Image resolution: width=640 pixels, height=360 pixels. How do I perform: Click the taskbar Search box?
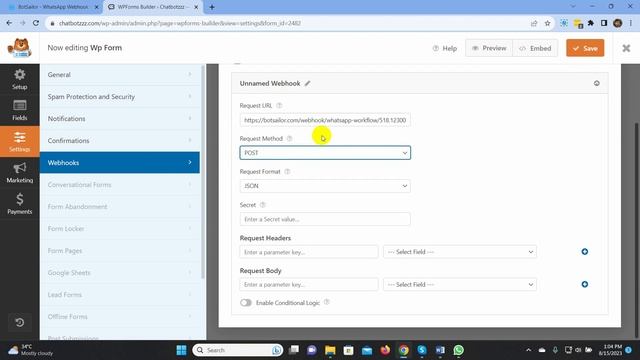pyautogui.click(x=238, y=350)
